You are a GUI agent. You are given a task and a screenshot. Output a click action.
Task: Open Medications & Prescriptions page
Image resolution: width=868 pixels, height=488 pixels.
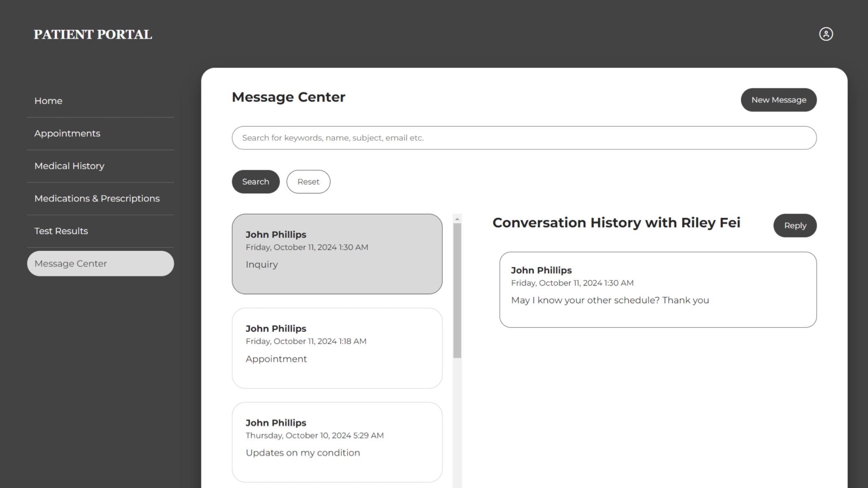pos(97,198)
